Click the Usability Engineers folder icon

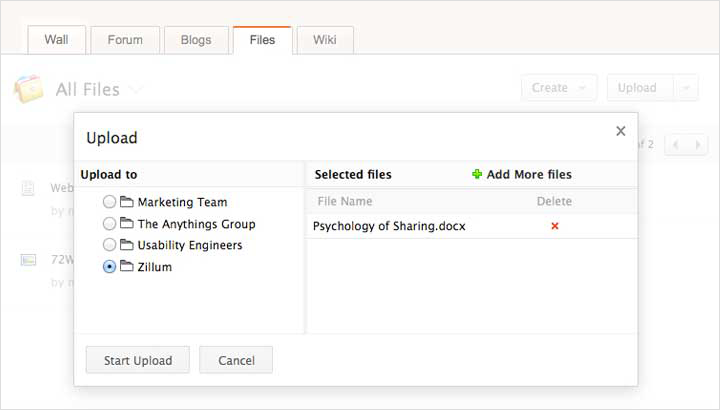pyautogui.click(x=127, y=245)
